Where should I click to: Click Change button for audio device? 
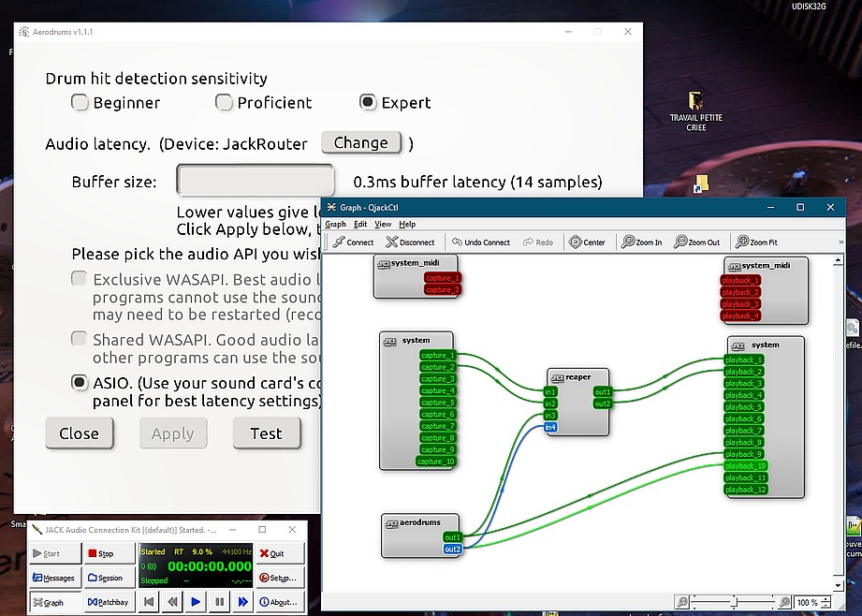361,143
